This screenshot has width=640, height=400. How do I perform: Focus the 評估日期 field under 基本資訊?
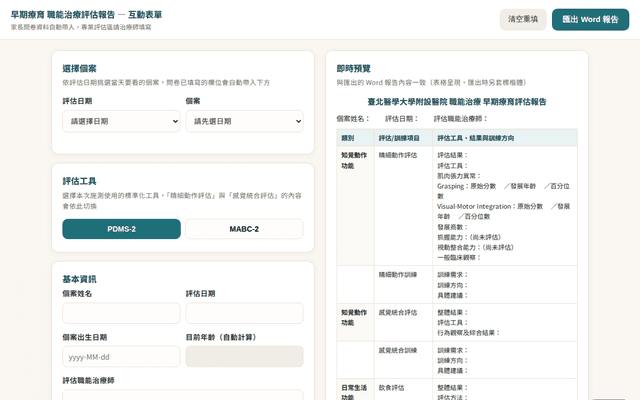[244, 313]
